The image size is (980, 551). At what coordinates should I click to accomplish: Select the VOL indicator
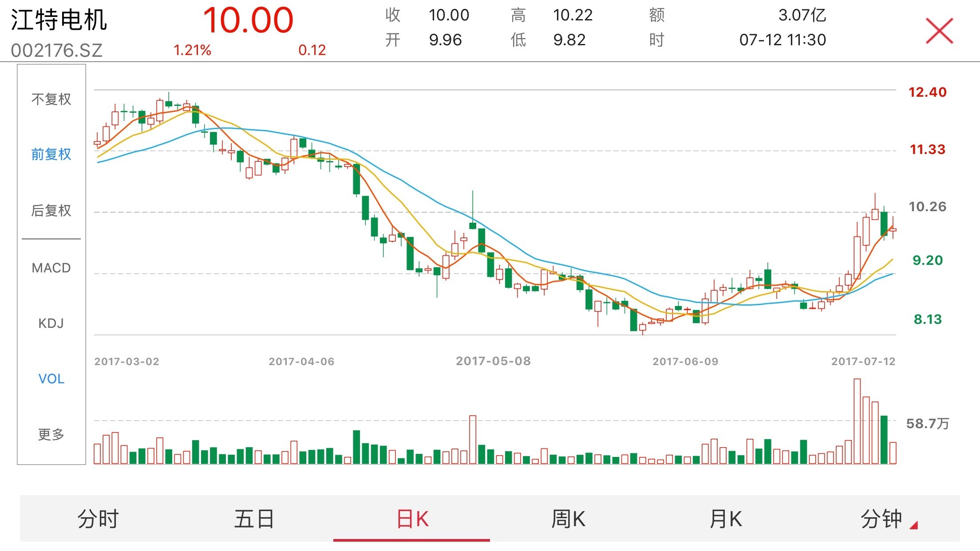(x=51, y=379)
